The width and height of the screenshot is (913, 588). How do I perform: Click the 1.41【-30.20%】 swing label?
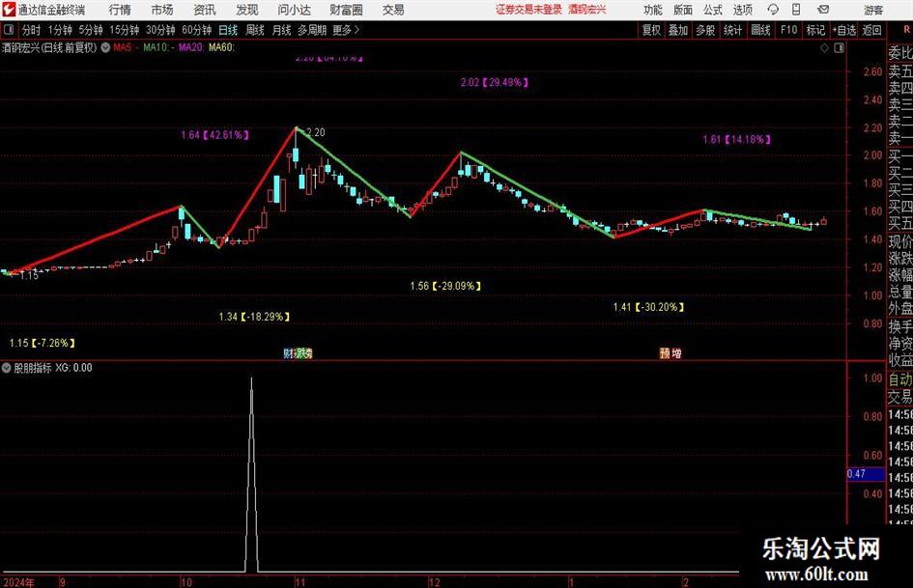(x=648, y=307)
